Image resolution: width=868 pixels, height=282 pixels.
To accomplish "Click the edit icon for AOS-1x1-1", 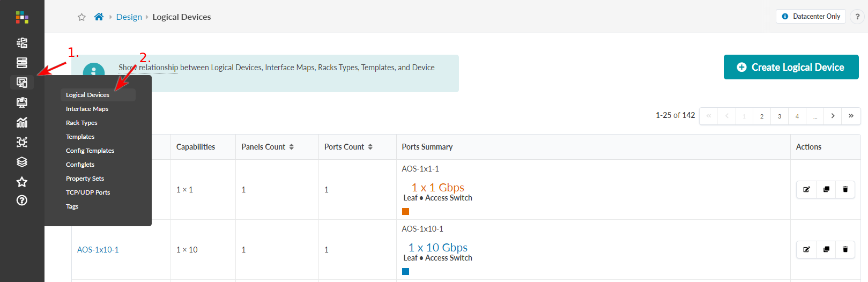I will [x=806, y=189].
